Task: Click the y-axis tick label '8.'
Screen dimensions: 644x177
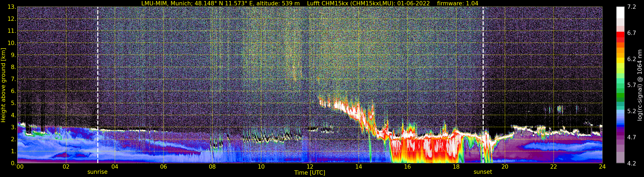Action: point(13,67)
